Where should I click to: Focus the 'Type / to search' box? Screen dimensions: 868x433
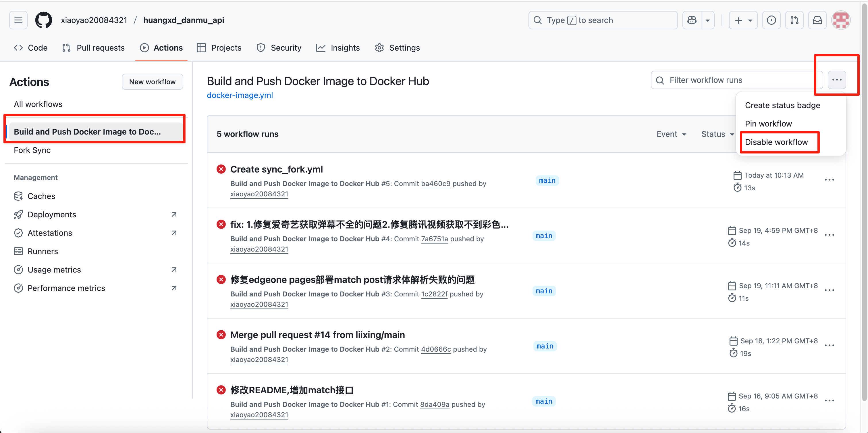pos(603,20)
